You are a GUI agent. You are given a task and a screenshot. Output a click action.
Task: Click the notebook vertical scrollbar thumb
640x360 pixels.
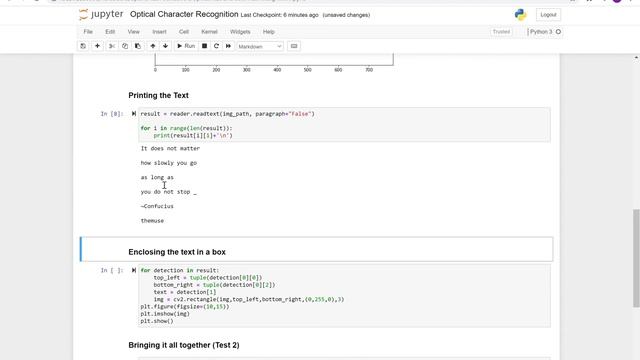coord(636,258)
